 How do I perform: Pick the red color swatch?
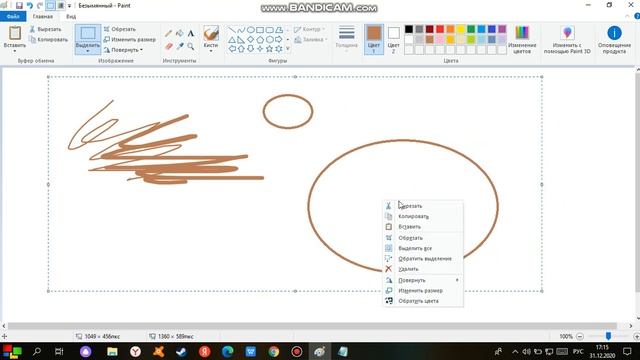[440, 29]
